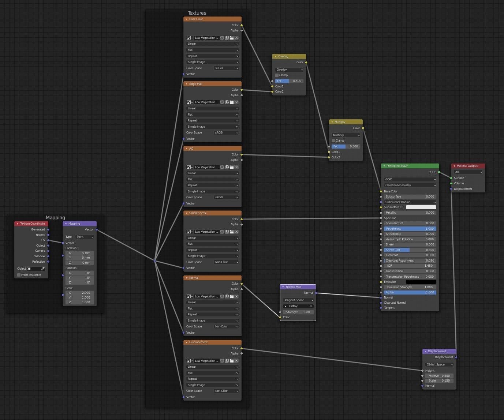Open image file folder in Normal texture node

tap(232, 296)
